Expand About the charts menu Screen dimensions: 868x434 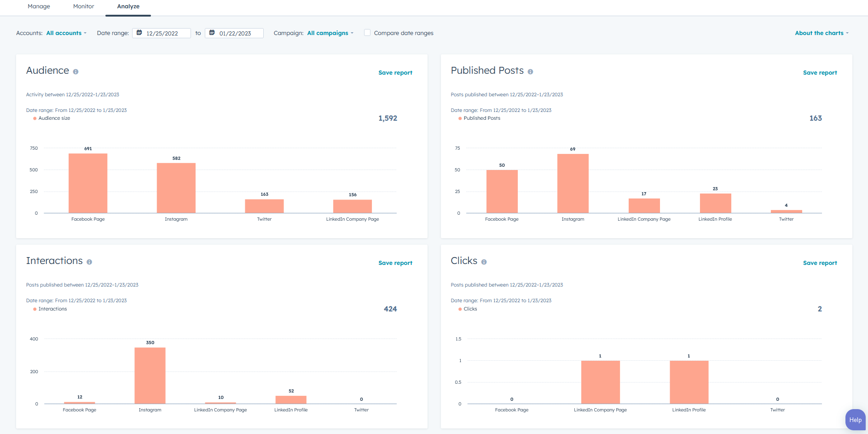(822, 33)
